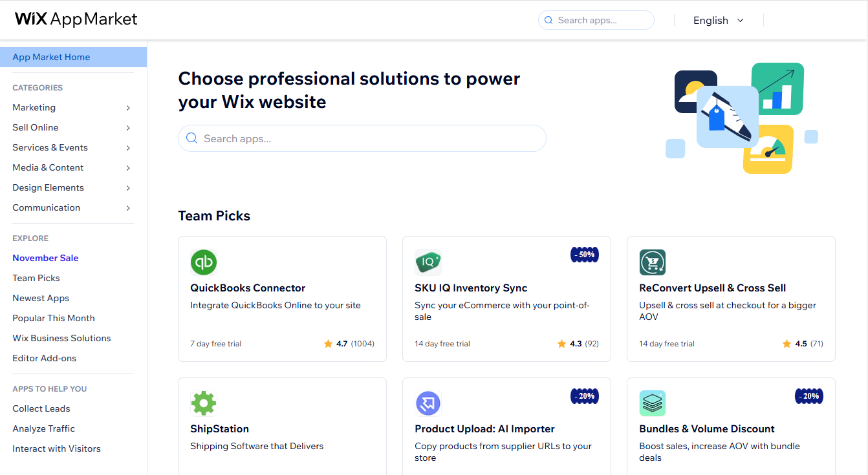Click the Team Picks section heading
Viewport: 868px width, 475px height.
click(214, 216)
